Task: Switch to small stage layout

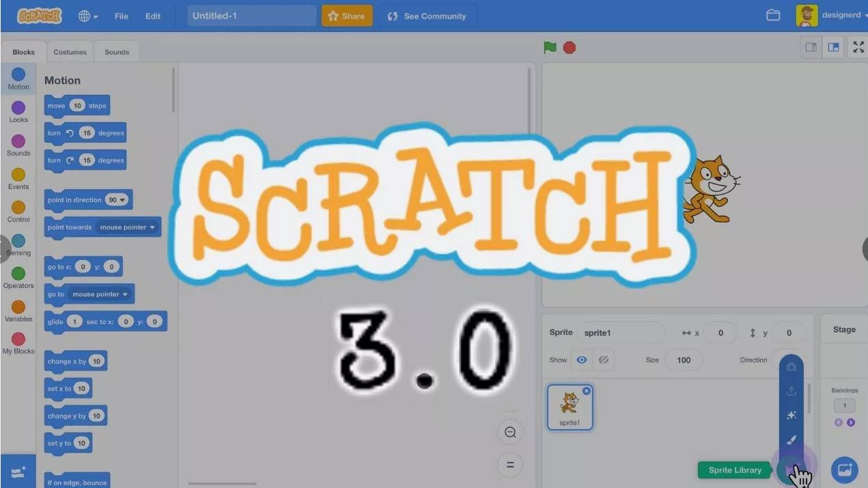Action: coord(811,48)
